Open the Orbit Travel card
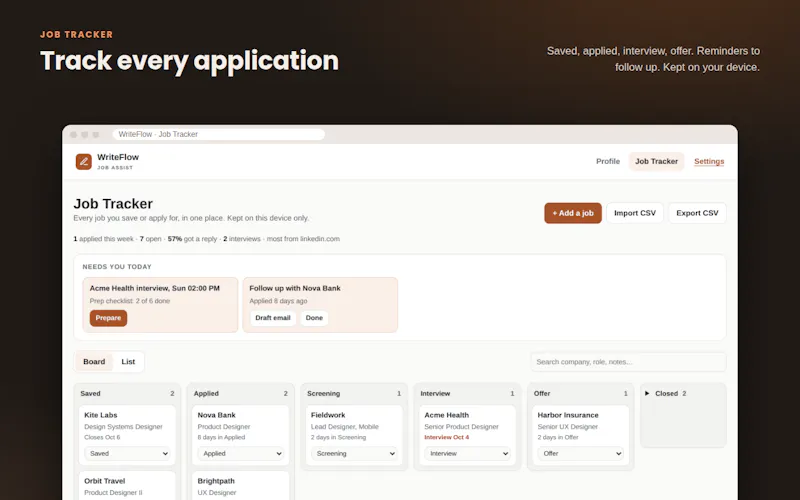The image size is (800, 500). [127, 486]
